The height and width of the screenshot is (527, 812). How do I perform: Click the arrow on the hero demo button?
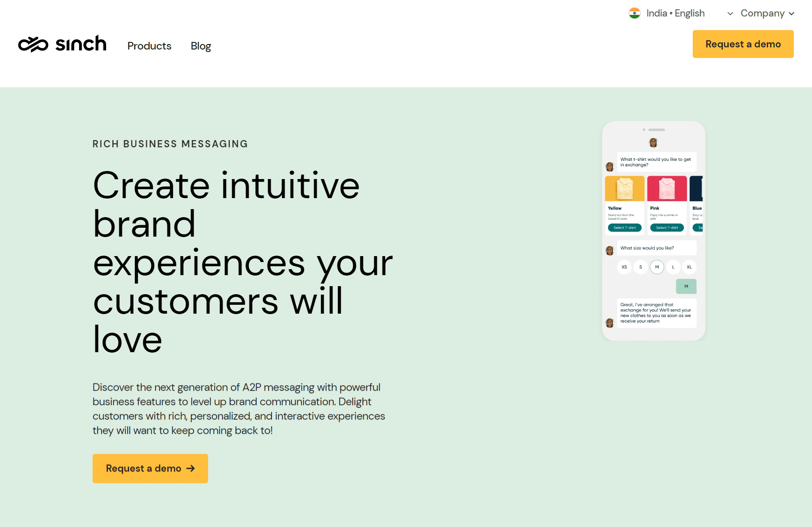coord(191,468)
